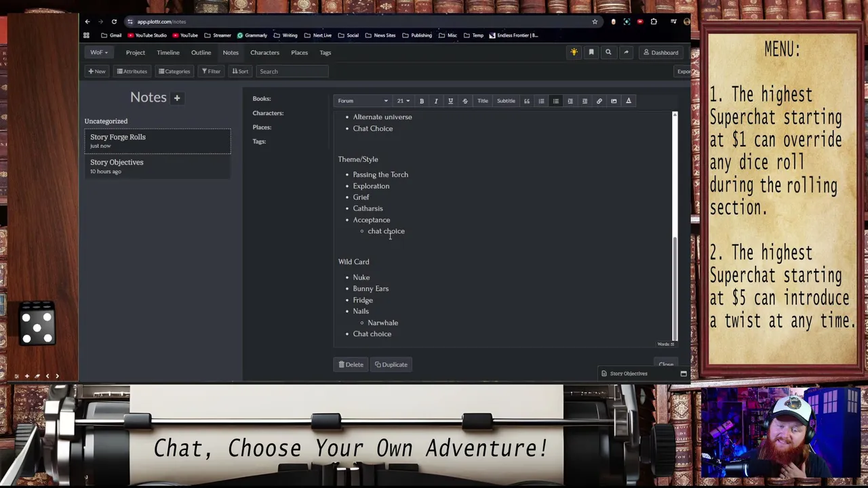Image resolution: width=868 pixels, height=488 pixels.
Task: Click the 'Passing the Torch' list item
Action: click(x=380, y=175)
